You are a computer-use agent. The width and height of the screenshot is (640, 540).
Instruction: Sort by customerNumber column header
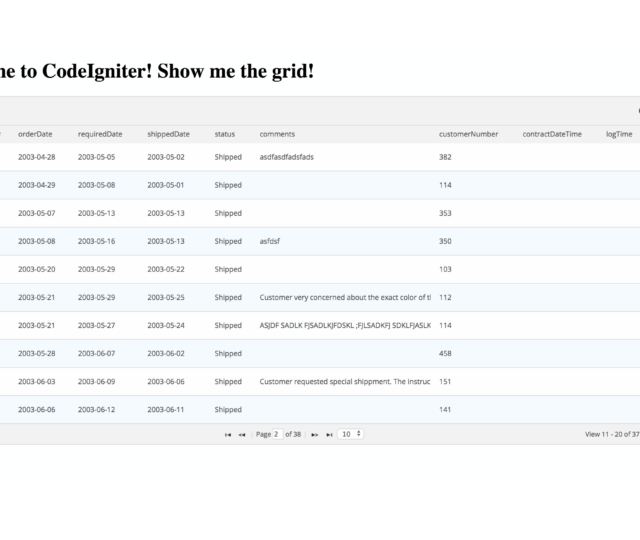coord(469,134)
